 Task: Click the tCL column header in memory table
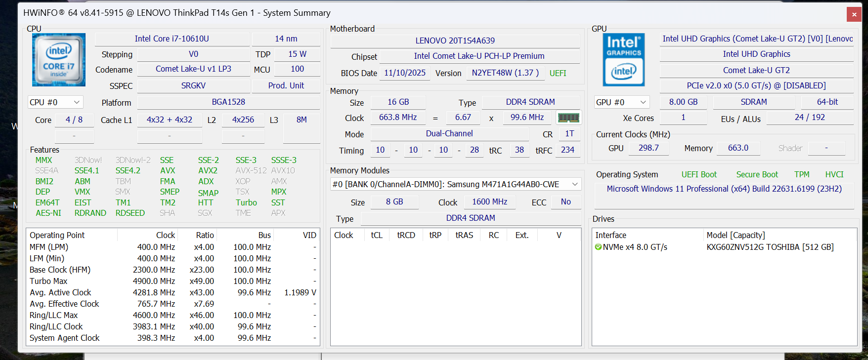[377, 235]
